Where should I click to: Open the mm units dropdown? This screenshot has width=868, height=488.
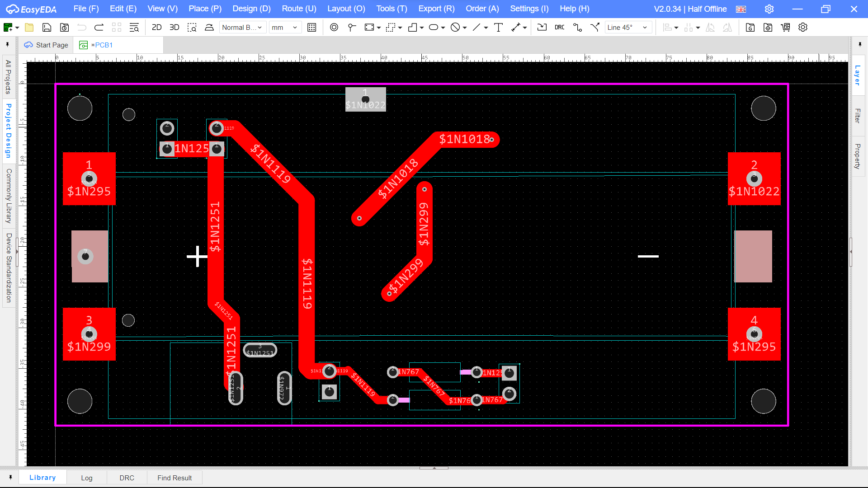[x=285, y=28]
